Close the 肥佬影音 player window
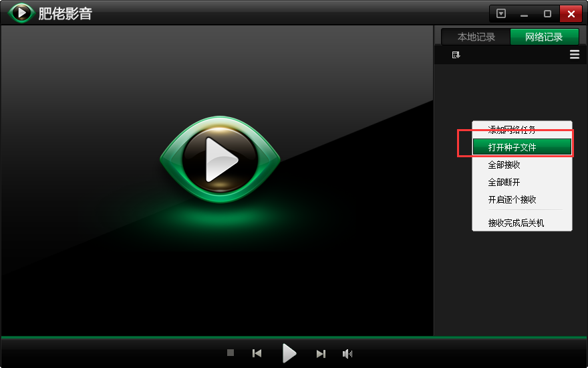 click(571, 14)
